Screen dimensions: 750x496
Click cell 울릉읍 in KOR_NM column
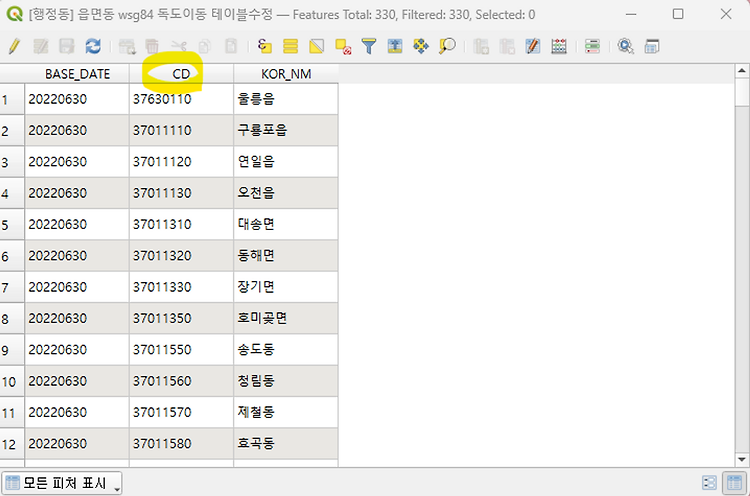[x=286, y=99]
